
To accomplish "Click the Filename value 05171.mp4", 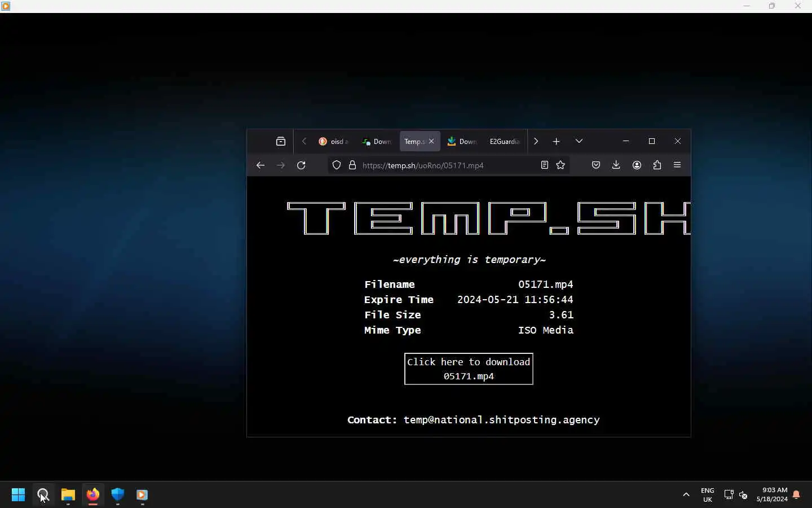I will [546, 284].
